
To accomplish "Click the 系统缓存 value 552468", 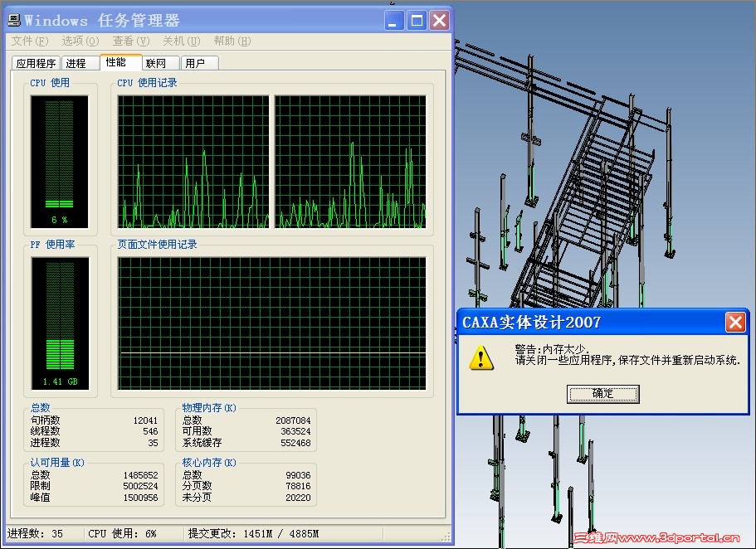I will pos(295,443).
